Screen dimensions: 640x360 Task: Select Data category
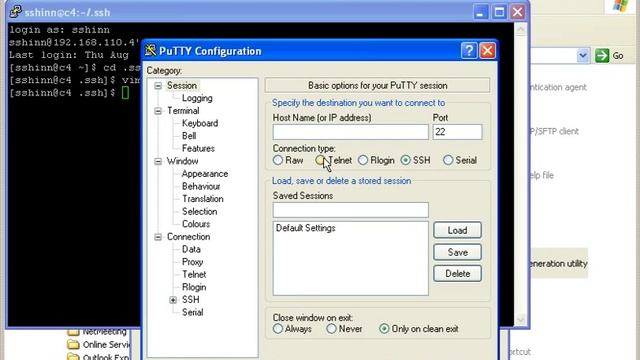191,249
